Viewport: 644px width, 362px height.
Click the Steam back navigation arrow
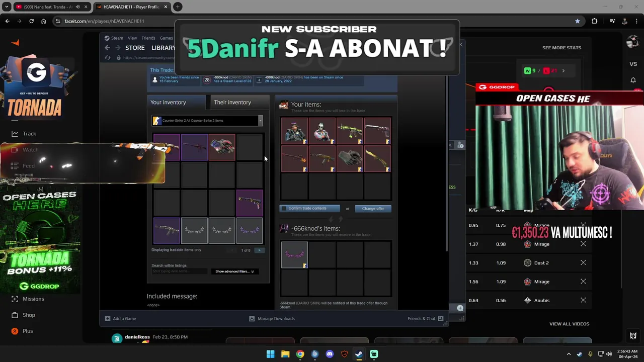pyautogui.click(x=107, y=48)
